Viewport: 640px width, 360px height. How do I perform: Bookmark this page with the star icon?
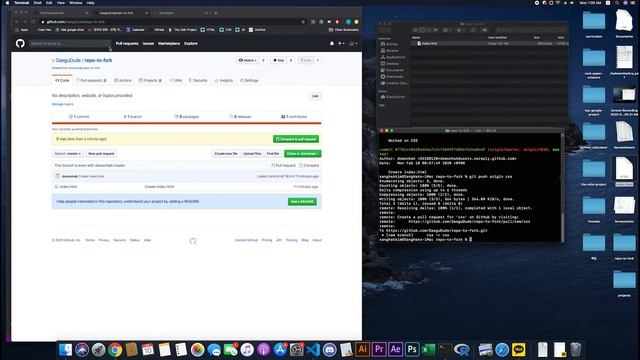[303, 22]
